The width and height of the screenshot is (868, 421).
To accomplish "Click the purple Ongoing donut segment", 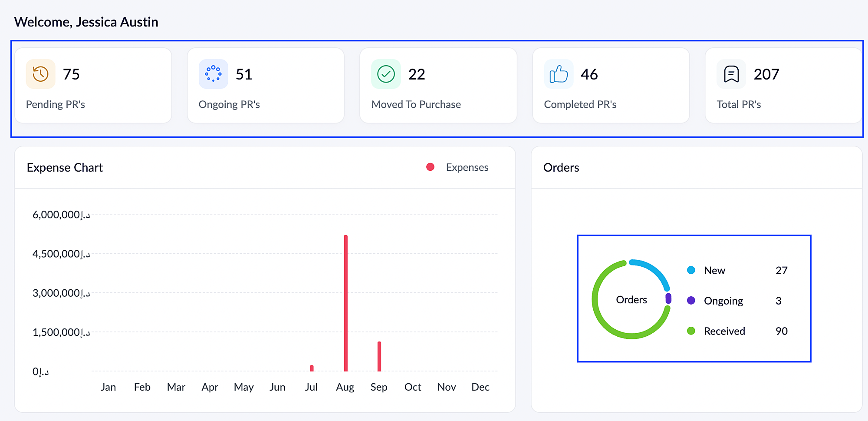I will click(668, 298).
